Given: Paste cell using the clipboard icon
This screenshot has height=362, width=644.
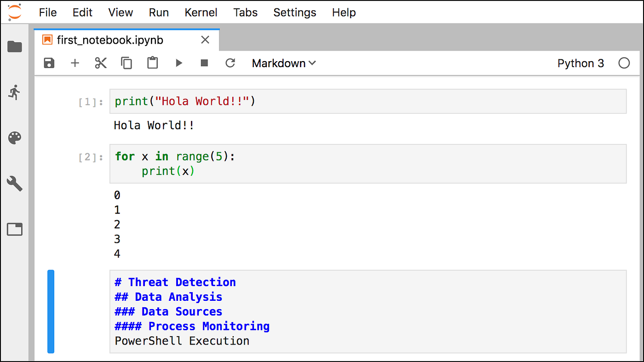Looking at the screenshot, I should click(153, 63).
